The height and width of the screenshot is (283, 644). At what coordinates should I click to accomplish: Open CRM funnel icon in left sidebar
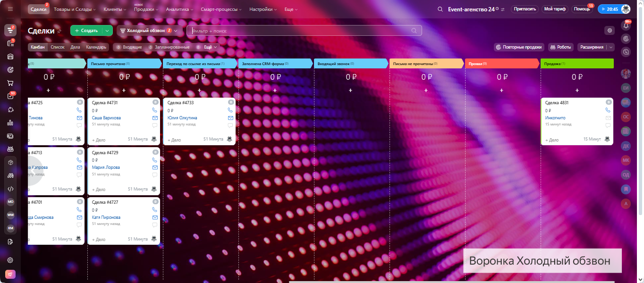pos(10,30)
